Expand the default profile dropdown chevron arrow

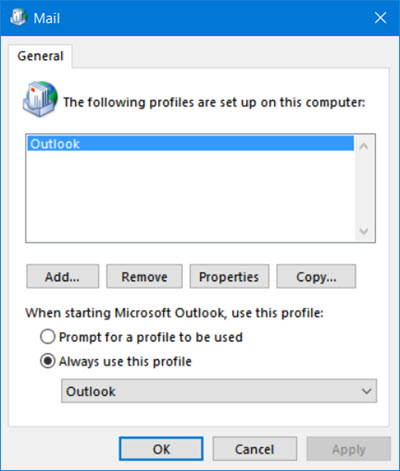[x=366, y=391]
